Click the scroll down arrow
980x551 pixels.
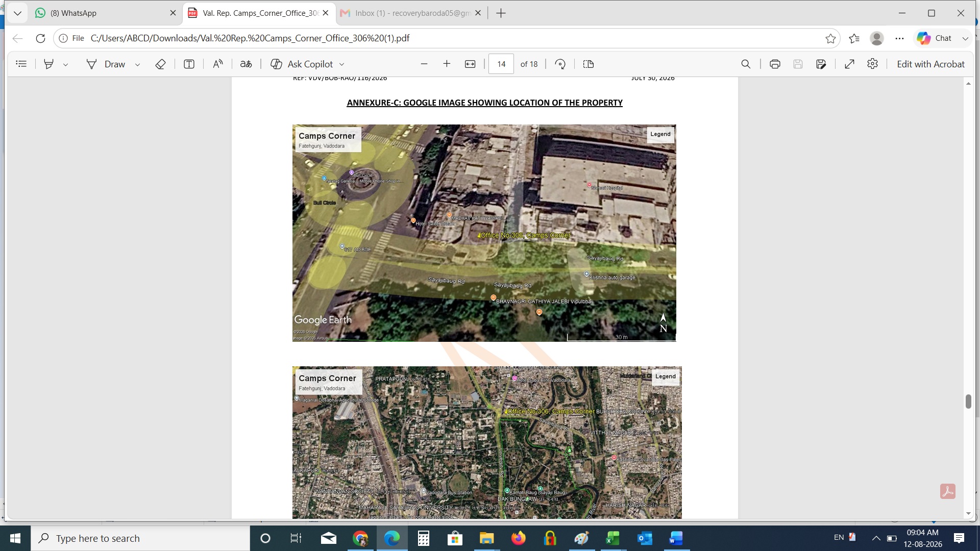tap(968, 514)
